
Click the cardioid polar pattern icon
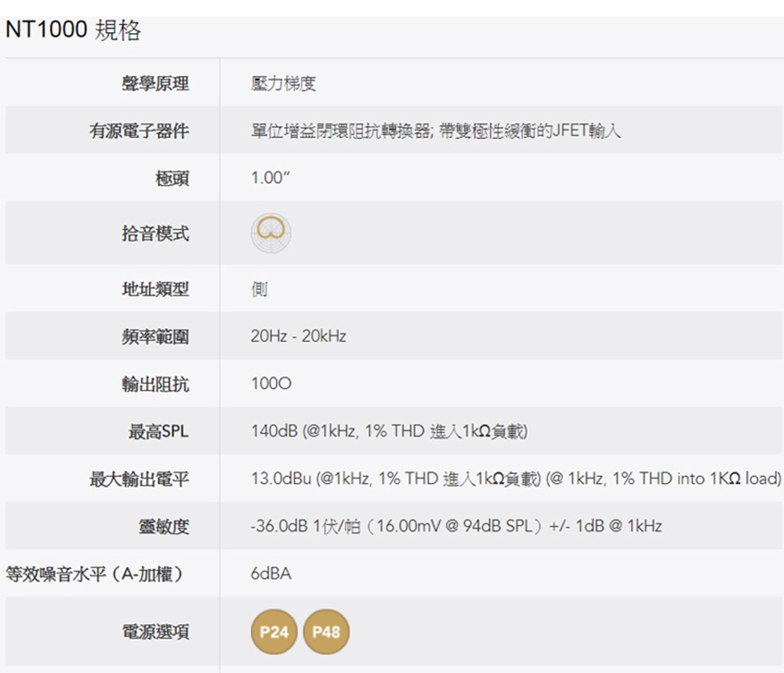[270, 233]
